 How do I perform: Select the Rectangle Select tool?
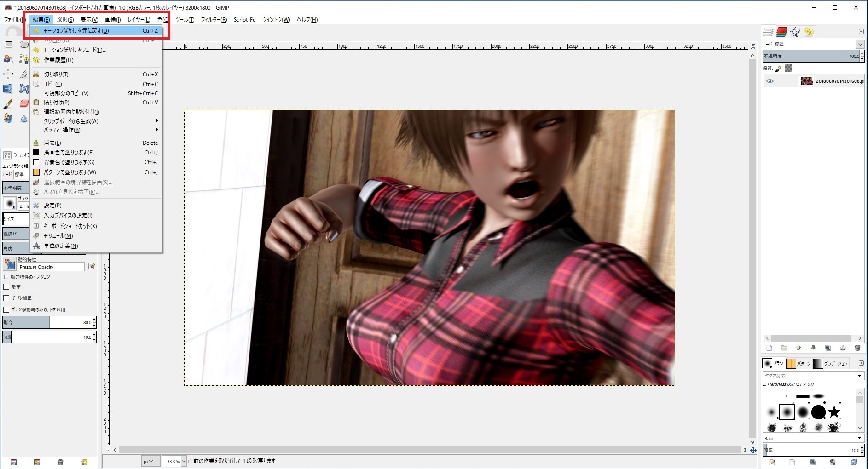[x=8, y=45]
